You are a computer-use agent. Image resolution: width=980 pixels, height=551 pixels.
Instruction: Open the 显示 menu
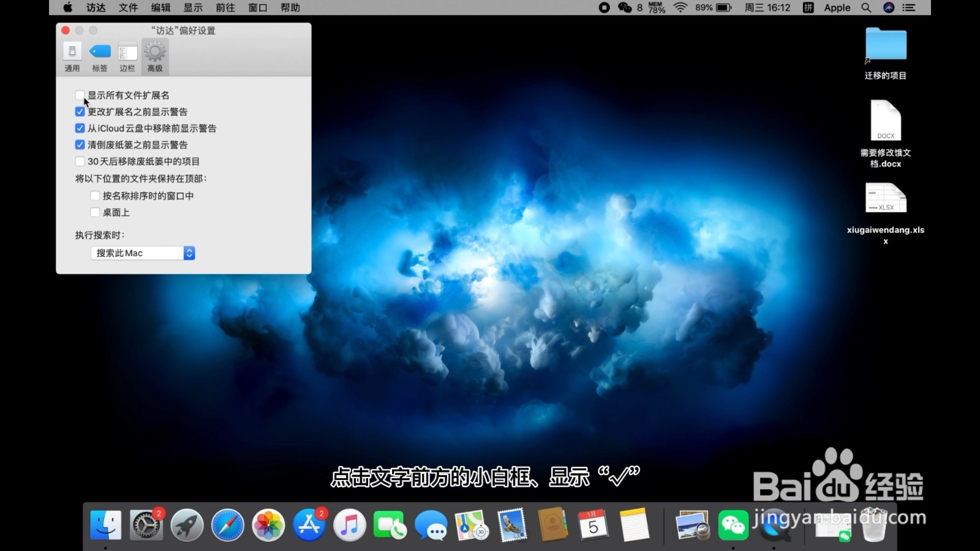[x=193, y=7]
